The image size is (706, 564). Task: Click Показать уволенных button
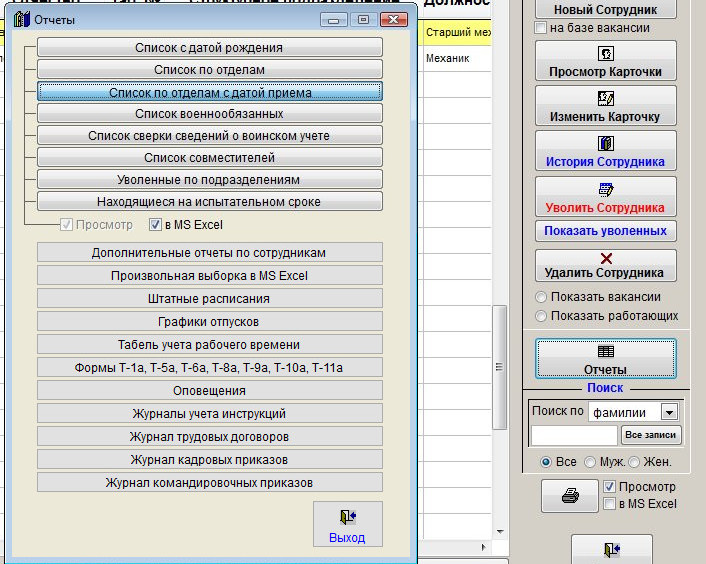click(x=606, y=230)
